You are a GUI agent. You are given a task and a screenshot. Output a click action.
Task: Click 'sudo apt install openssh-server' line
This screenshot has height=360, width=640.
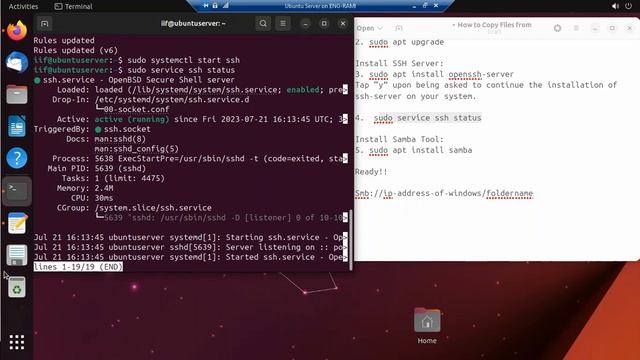(x=441, y=74)
